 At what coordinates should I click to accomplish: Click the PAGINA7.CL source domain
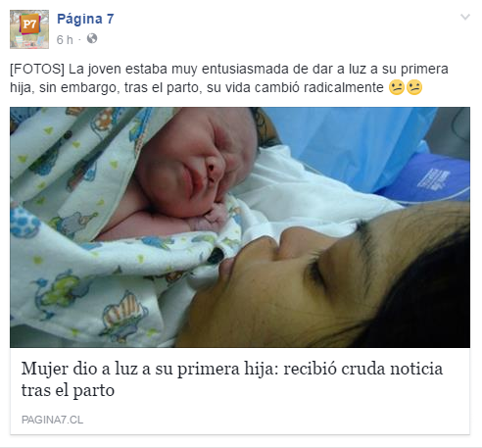pyautogui.click(x=52, y=420)
